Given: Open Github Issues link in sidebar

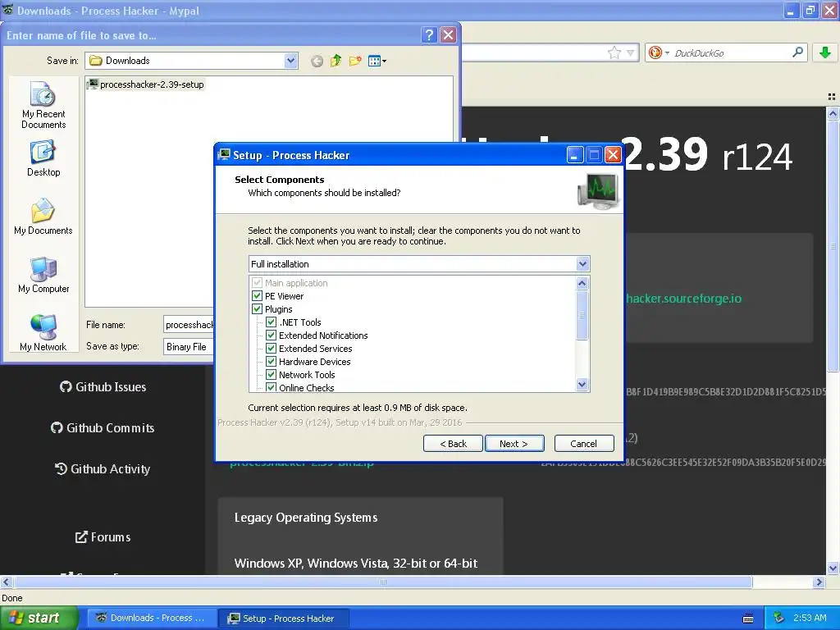Looking at the screenshot, I should [x=103, y=387].
